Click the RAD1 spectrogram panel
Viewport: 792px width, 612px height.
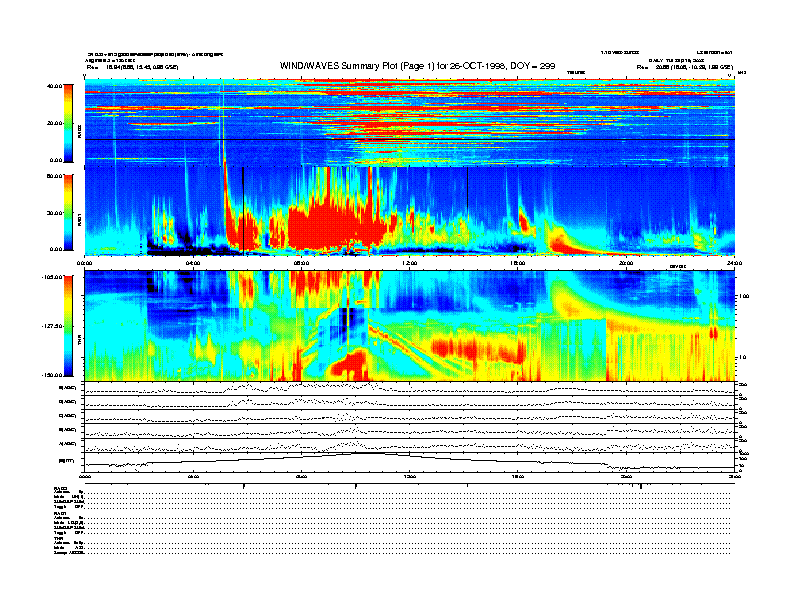tap(410, 211)
